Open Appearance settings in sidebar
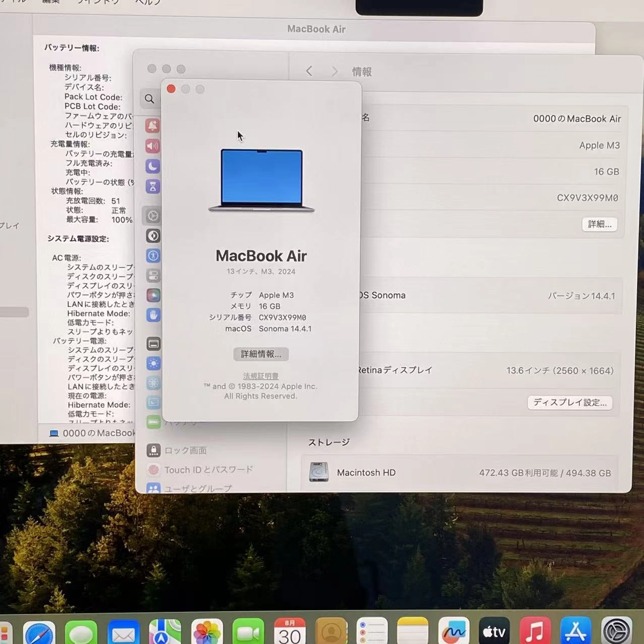This screenshot has width=644, height=644. click(153, 236)
